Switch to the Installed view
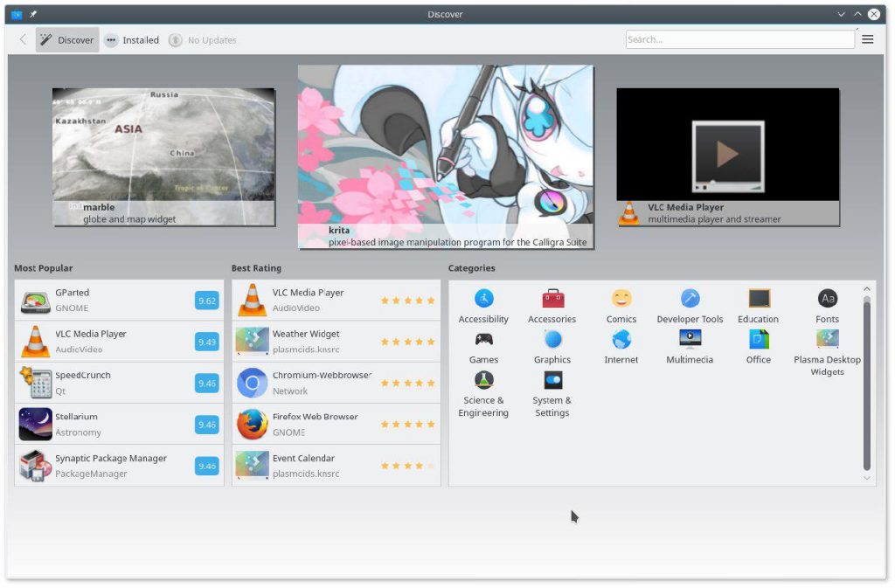 [x=132, y=40]
